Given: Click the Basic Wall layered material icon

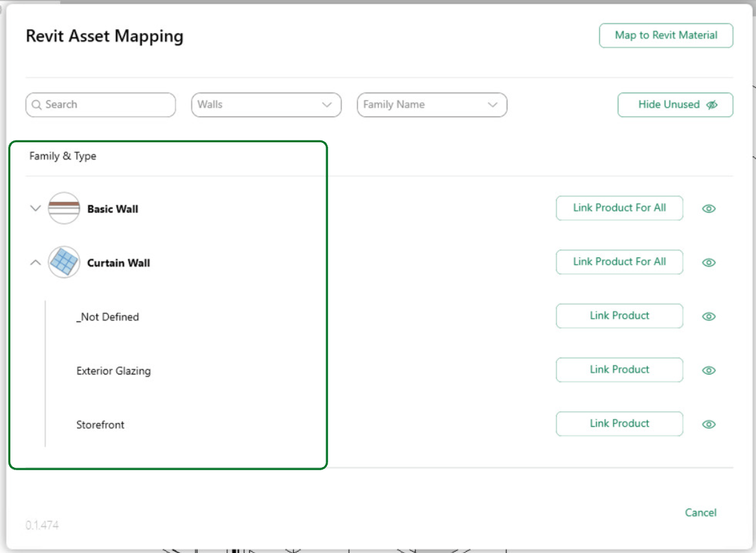Looking at the screenshot, I should pyautogui.click(x=64, y=208).
